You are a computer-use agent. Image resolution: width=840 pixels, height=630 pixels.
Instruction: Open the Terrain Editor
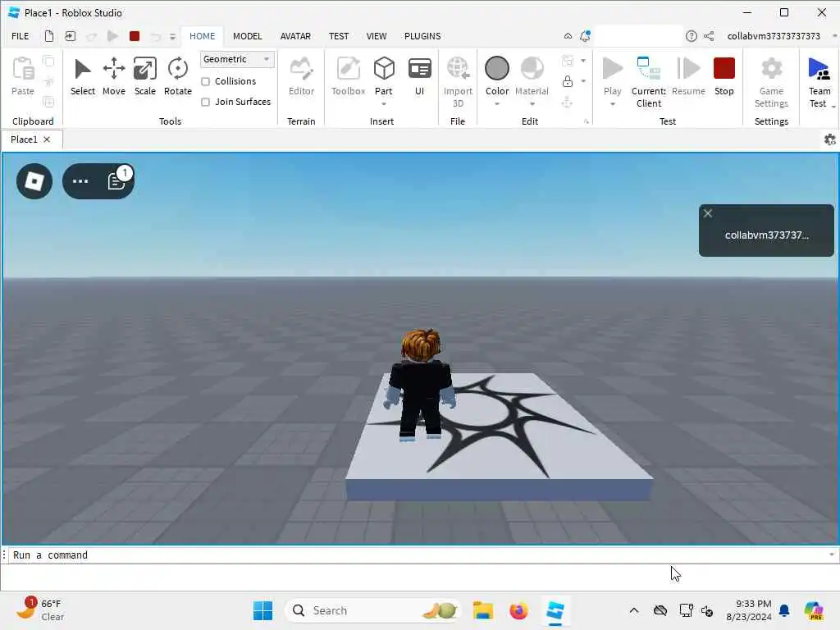(301, 76)
